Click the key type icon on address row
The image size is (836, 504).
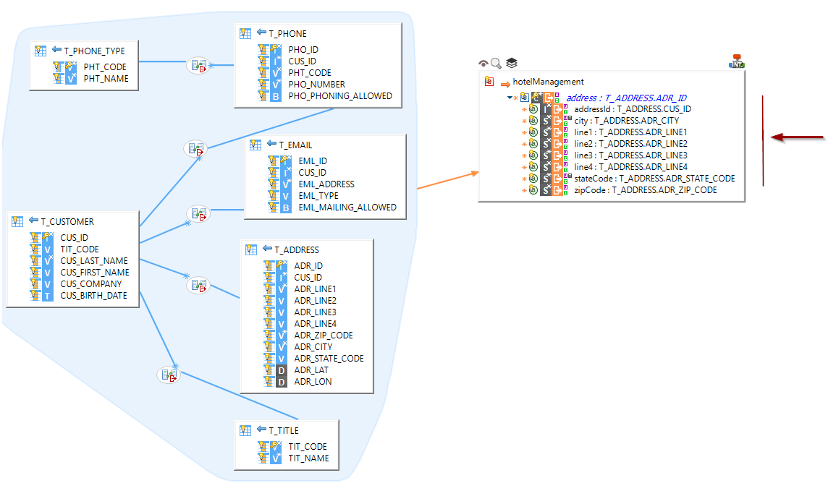tap(537, 98)
